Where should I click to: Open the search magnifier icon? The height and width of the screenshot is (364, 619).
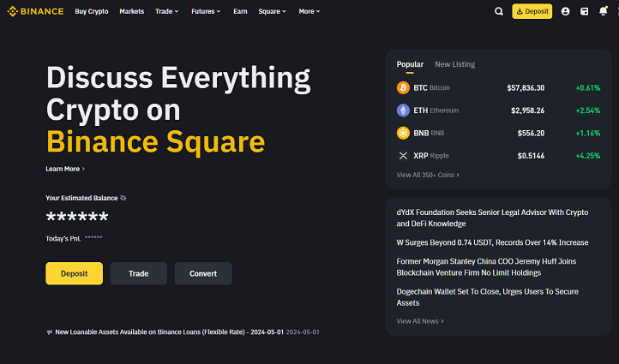499,11
